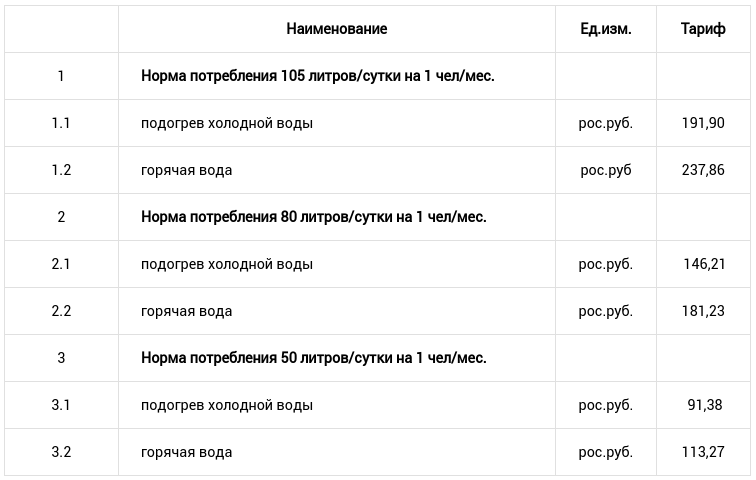Image resolution: width=756 pixels, height=480 pixels.
Task: Click tariff value 181,23
Action: click(x=703, y=311)
